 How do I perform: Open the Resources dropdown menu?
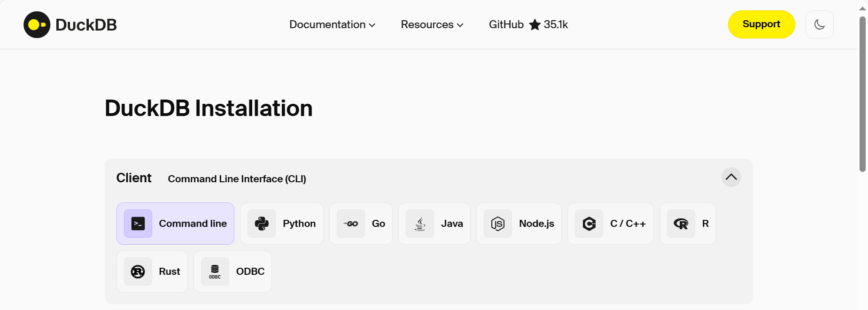coord(432,24)
